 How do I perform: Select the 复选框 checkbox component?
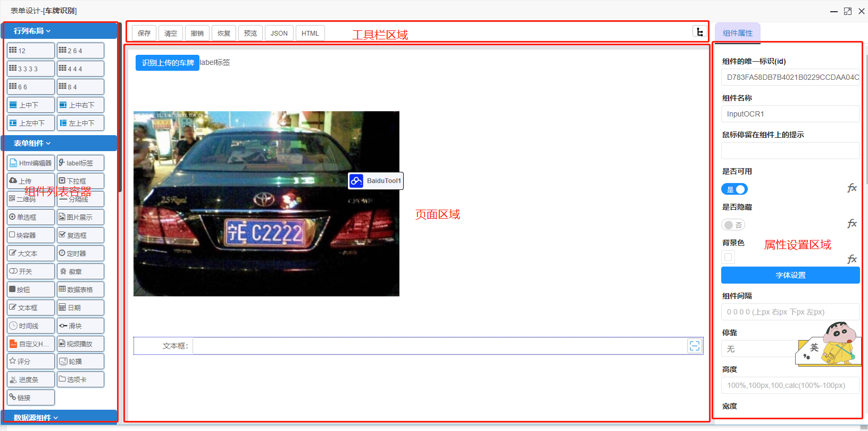coord(80,235)
